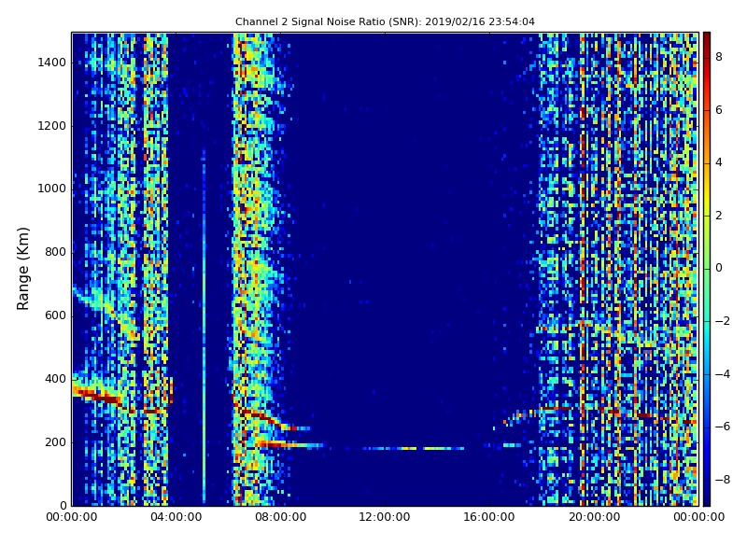
Task: Click the 600 range tick label
Action: [x=55, y=315]
